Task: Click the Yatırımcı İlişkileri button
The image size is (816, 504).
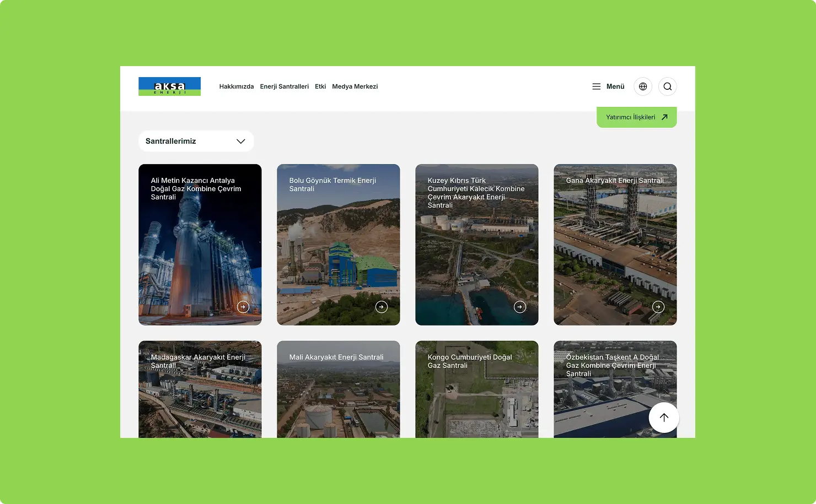Action: (636, 117)
